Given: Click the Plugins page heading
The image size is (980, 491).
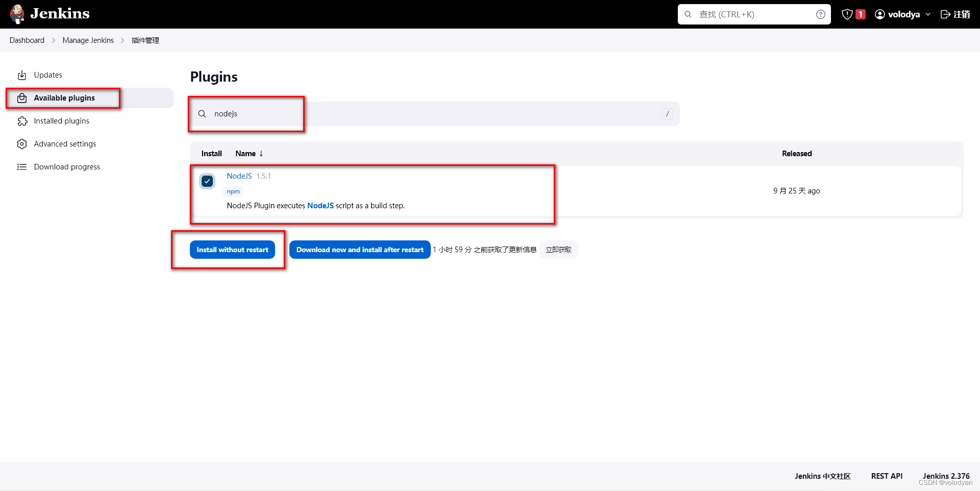Looking at the screenshot, I should (x=214, y=77).
